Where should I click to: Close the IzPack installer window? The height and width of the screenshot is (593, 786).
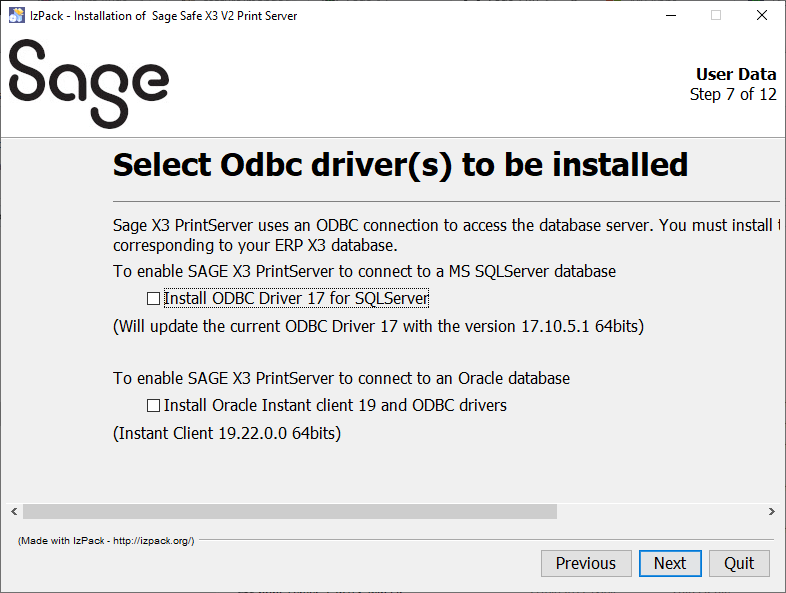click(764, 15)
